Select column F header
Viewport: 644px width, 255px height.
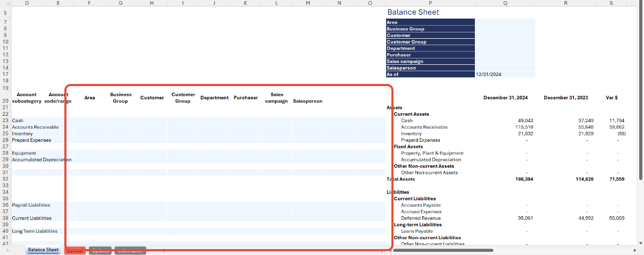(89, 3)
